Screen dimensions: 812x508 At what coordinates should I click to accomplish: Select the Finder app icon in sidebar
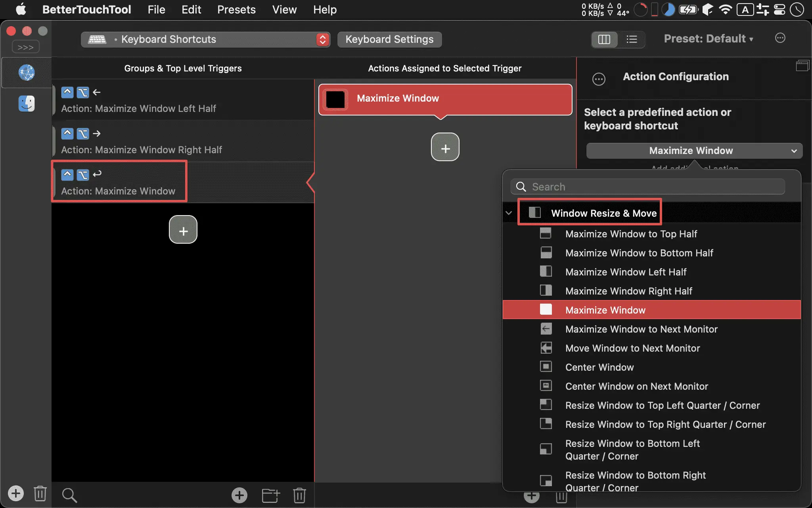27,104
